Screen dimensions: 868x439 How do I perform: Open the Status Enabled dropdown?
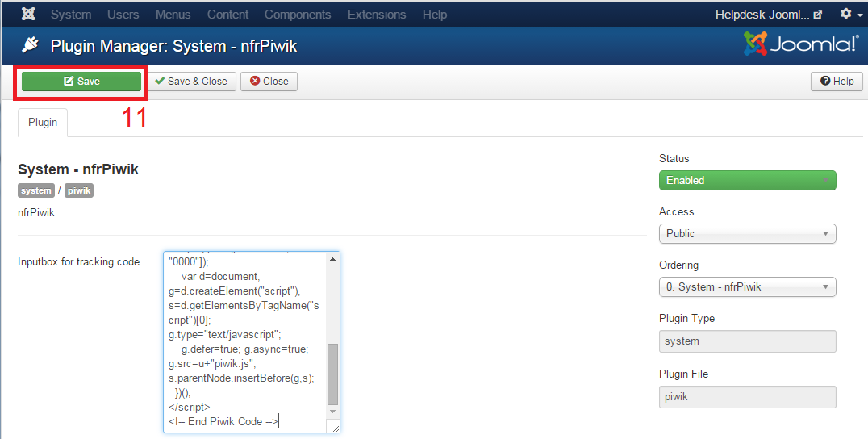click(x=747, y=181)
